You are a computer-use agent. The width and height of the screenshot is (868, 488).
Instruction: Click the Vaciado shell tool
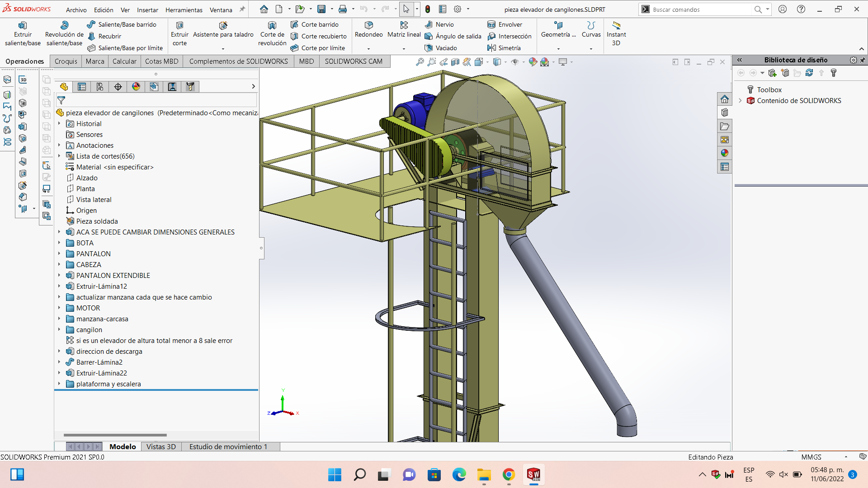click(x=440, y=48)
